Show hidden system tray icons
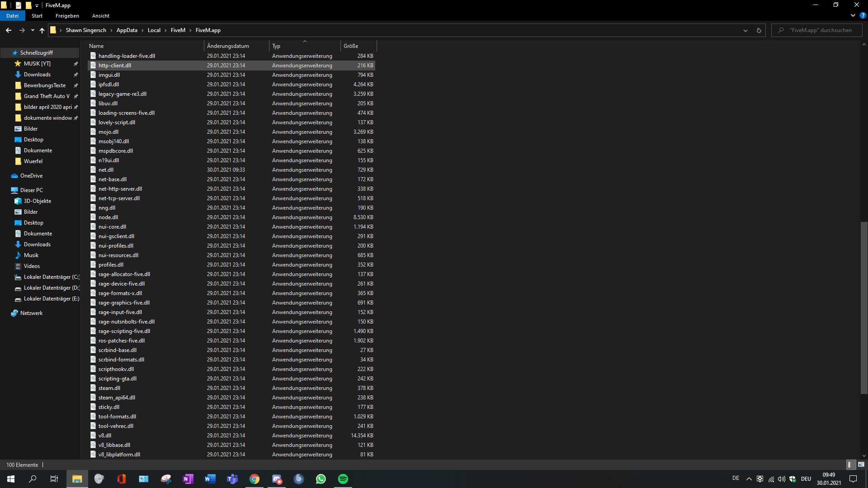The width and height of the screenshot is (868, 488). (x=749, y=479)
